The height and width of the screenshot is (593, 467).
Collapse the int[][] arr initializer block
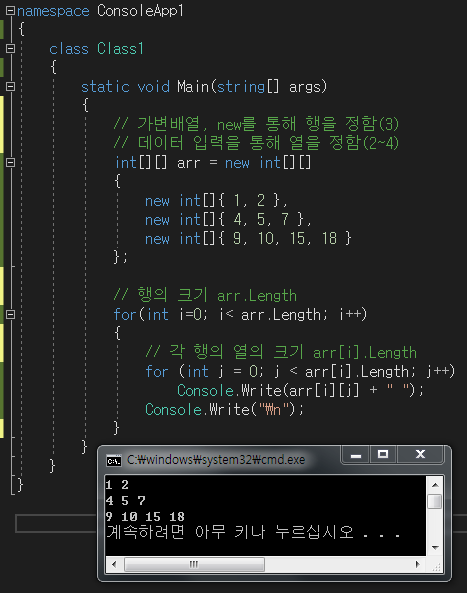point(11,163)
